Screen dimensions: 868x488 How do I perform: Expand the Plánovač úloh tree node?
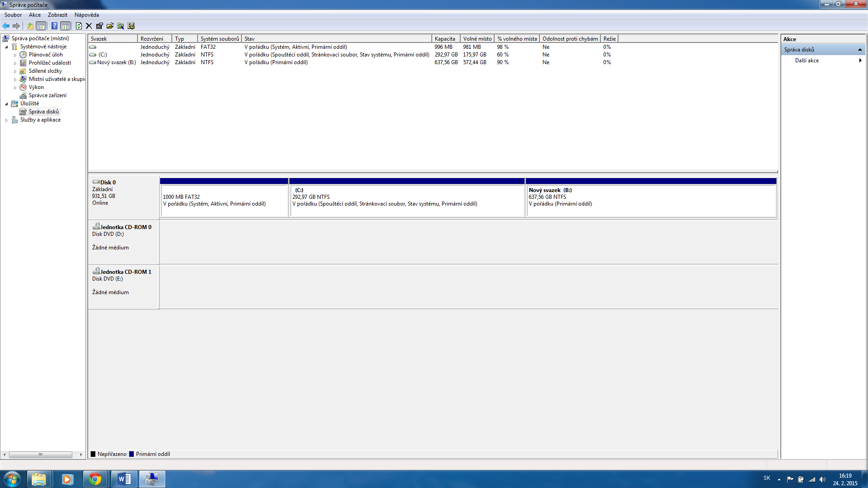[x=15, y=55]
